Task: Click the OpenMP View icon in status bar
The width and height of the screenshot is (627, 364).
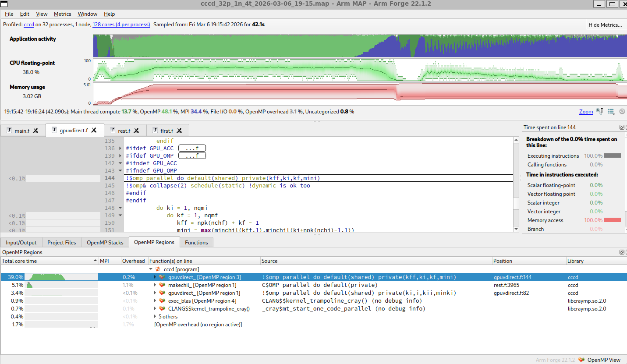Action: (x=581, y=360)
